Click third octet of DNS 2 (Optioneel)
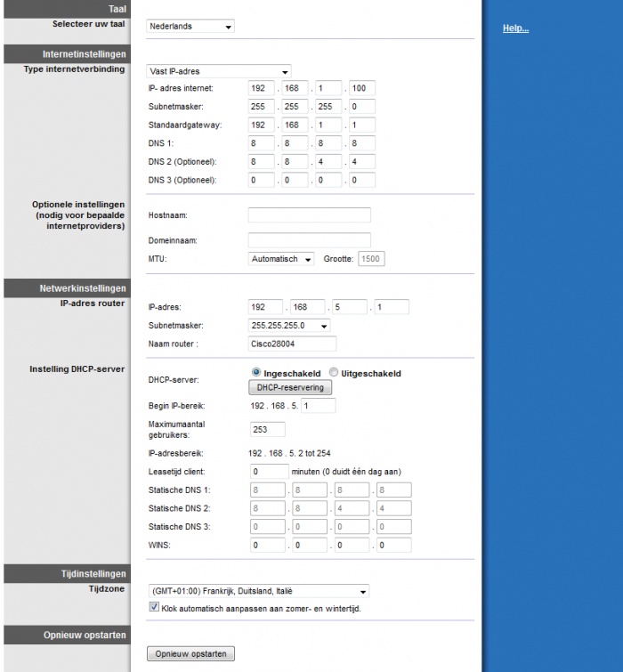 click(x=328, y=162)
